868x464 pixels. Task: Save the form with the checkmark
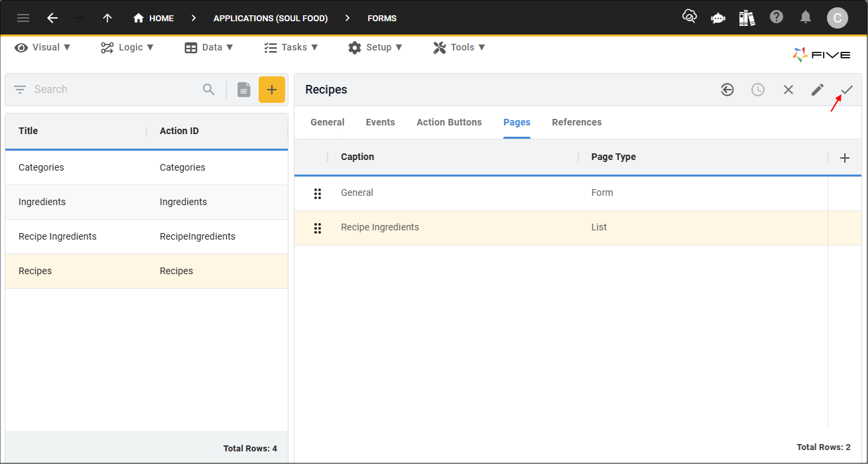click(x=847, y=90)
